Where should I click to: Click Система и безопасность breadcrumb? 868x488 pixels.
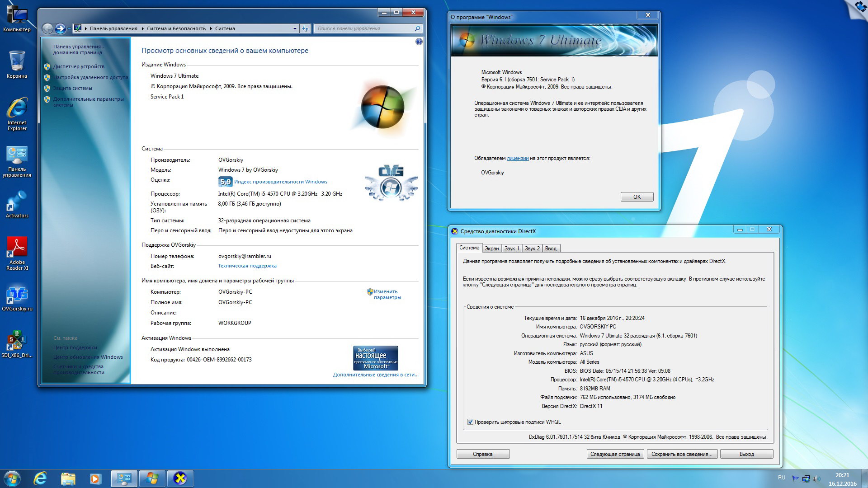pyautogui.click(x=176, y=28)
